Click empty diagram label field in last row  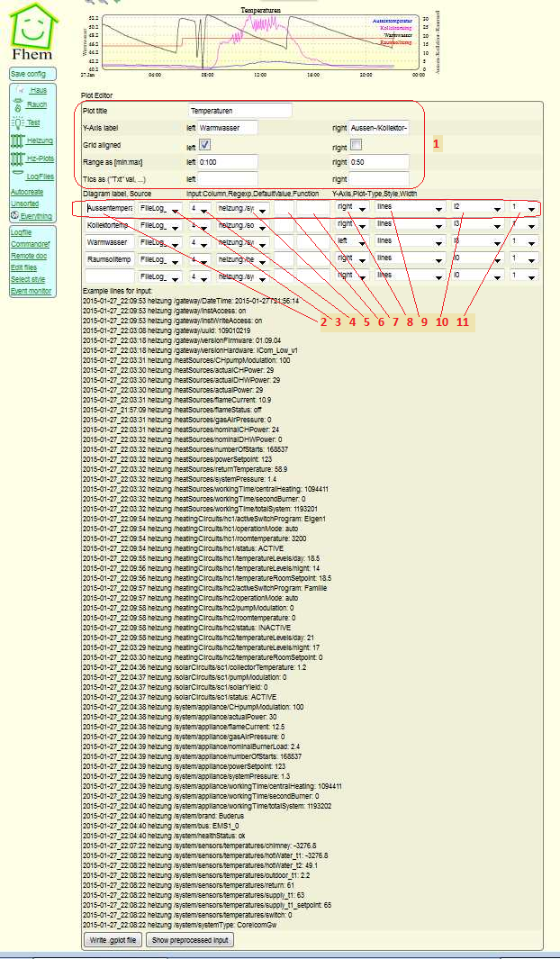click(x=110, y=276)
